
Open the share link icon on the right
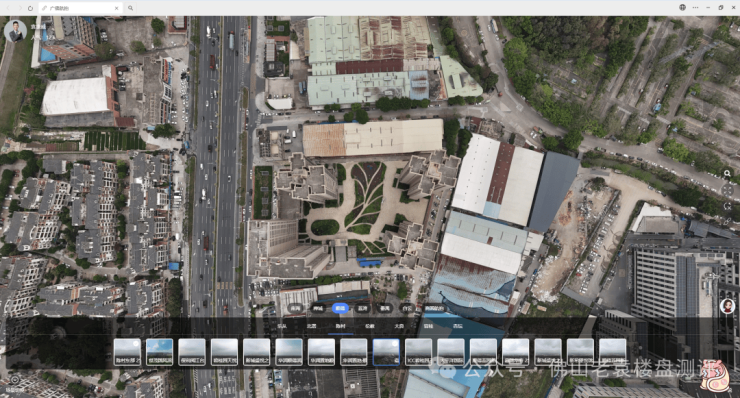tap(727, 221)
